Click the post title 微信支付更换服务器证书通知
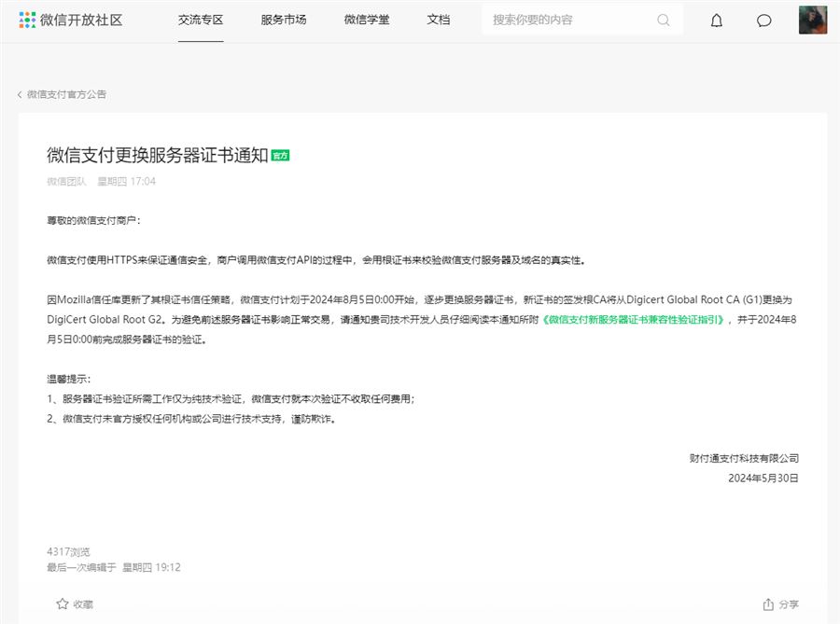The height and width of the screenshot is (624, 840). (158, 155)
